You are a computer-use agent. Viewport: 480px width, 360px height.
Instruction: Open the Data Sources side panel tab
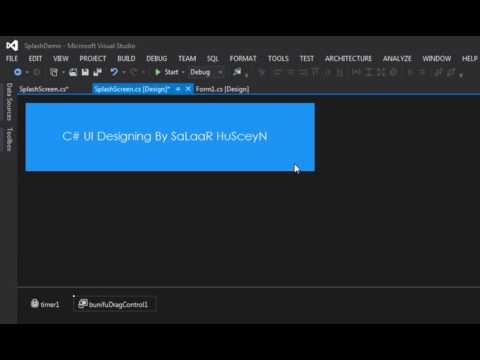click(x=9, y=102)
